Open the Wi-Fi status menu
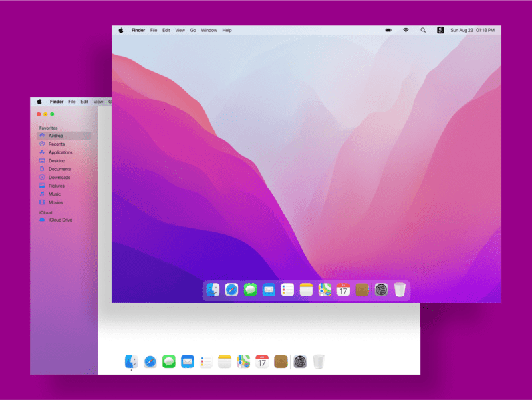Image resolution: width=532 pixels, height=400 pixels. tap(406, 30)
